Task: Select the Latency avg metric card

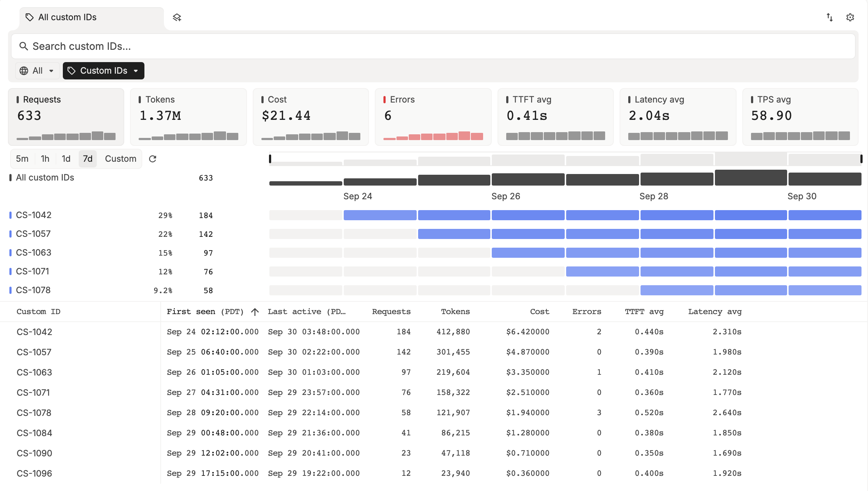Action: click(678, 117)
